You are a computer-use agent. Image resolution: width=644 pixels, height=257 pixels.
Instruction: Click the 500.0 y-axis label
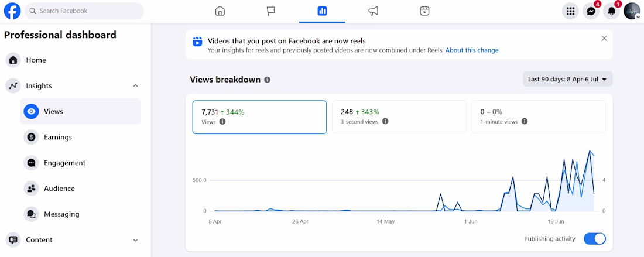[199, 180]
